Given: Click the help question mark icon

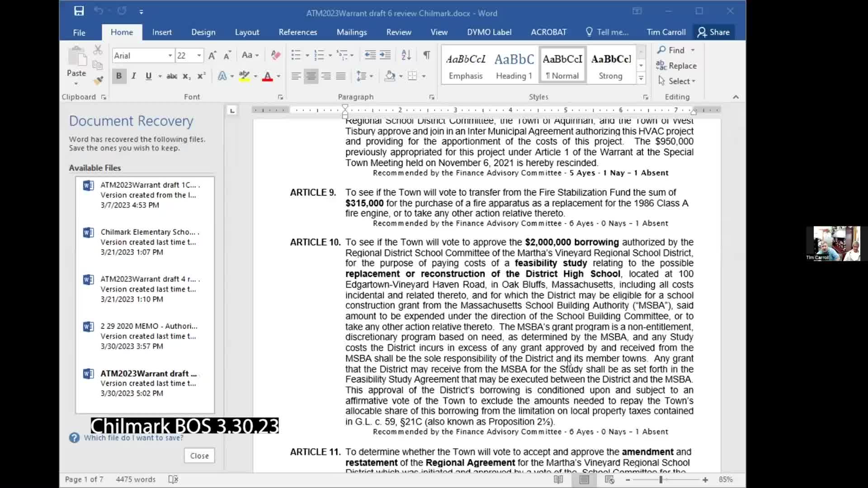Looking at the screenshot, I should point(74,438).
